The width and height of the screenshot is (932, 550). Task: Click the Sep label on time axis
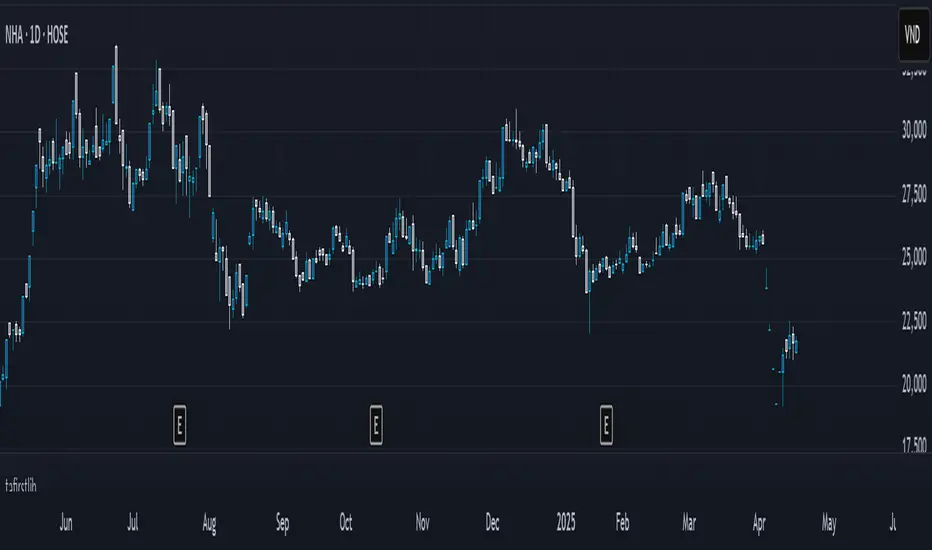tap(282, 523)
